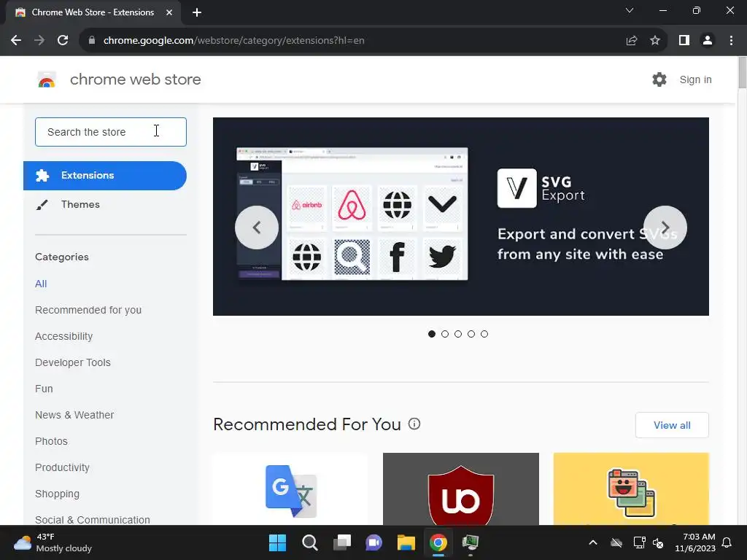The height and width of the screenshot is (560, 747).
Task: Select fourth carousel dot indicator
Action: [x=471, y=334]
